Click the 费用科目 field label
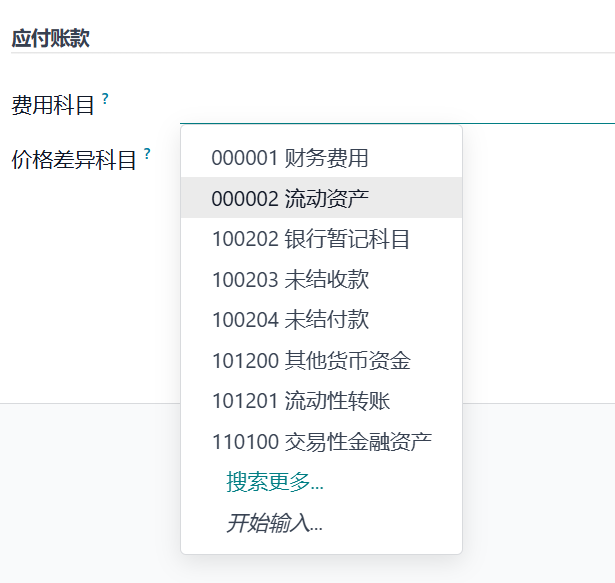 click(x=53, y=105)
